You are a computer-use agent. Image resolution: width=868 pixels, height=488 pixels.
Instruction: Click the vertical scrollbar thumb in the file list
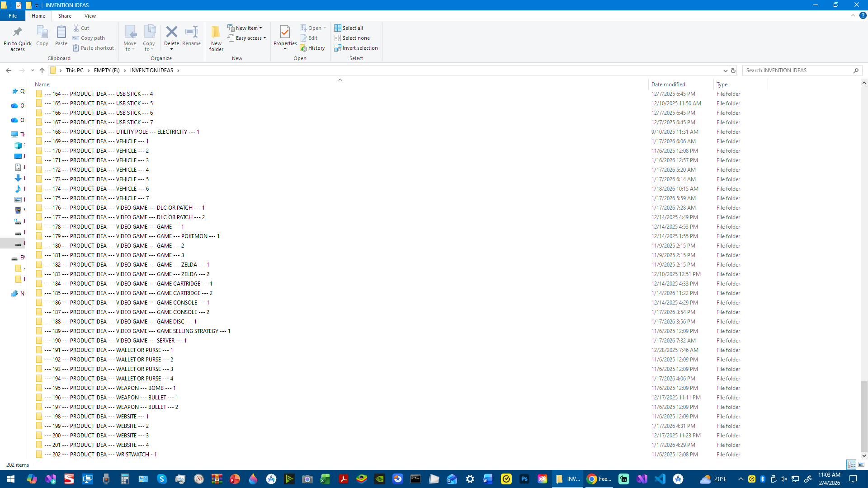point(863,416)
